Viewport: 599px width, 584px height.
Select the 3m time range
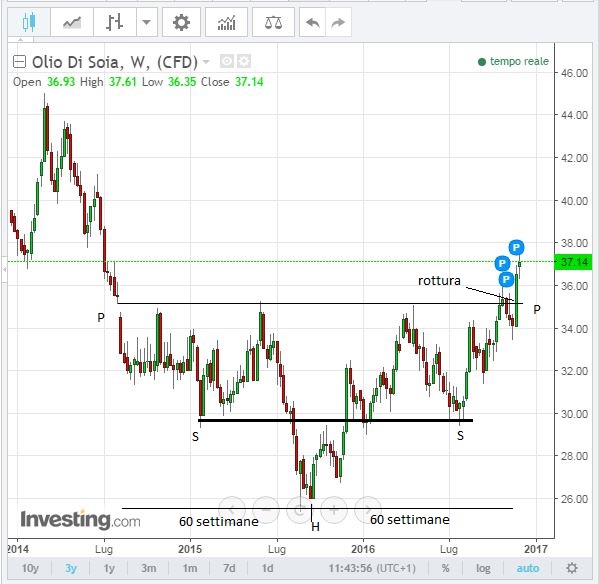pyautogui.click(x=149, y=568)
